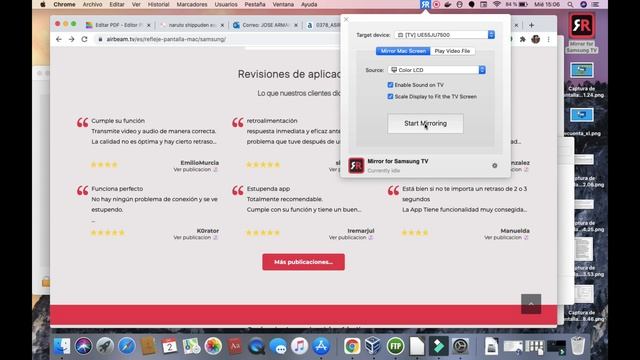640x360 pixels.
Task: Toggle Enable Sound on TV checkbox
Action: [390, 85]
